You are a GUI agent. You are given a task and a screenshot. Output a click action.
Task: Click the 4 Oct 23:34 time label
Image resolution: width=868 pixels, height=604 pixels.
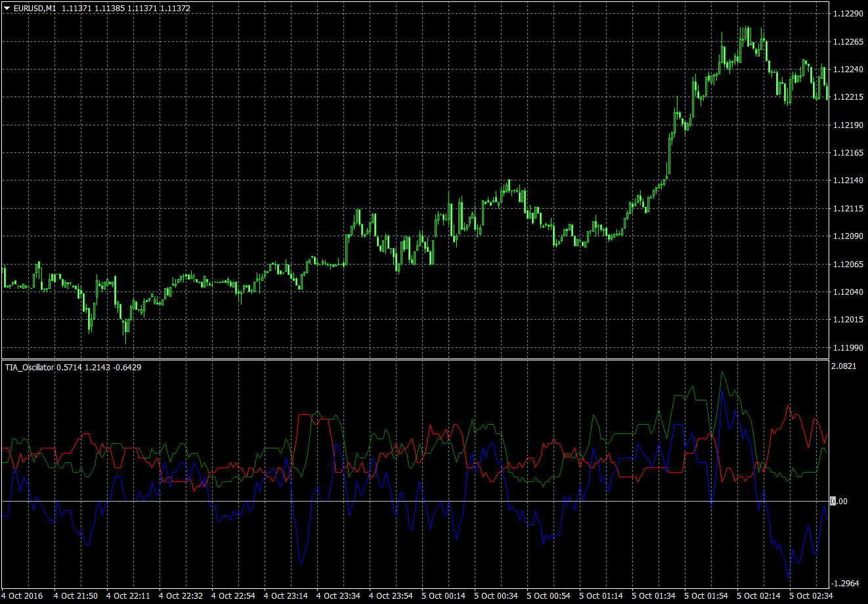[339, 596]
